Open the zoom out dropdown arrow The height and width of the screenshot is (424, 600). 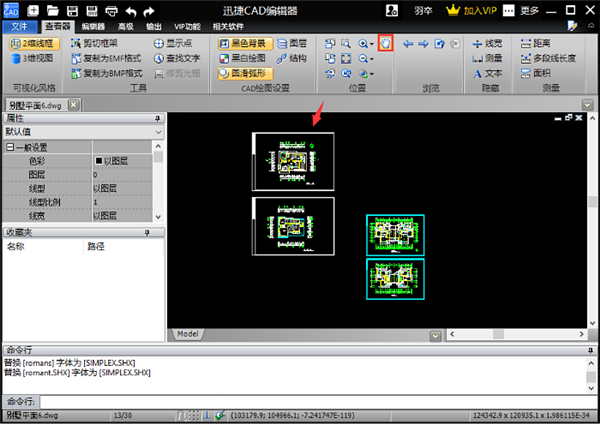tap(372, 59)
